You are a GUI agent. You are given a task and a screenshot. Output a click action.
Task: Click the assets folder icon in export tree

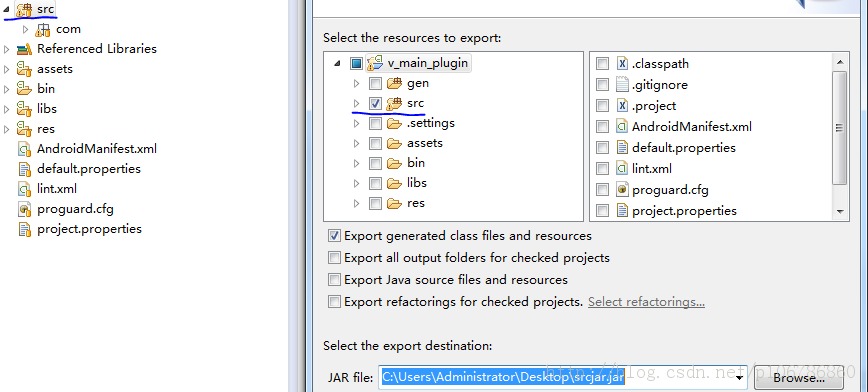click(x=394, y=143)
